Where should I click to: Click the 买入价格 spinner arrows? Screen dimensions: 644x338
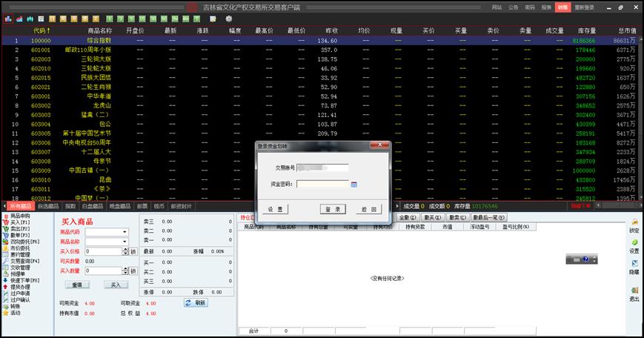pos(125,251)
